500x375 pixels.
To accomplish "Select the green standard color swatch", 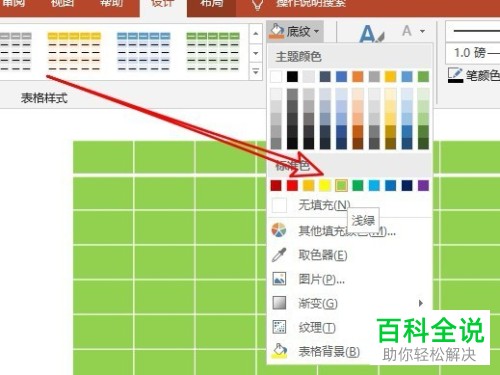I will pyautogui.click(x=358, y=185).
